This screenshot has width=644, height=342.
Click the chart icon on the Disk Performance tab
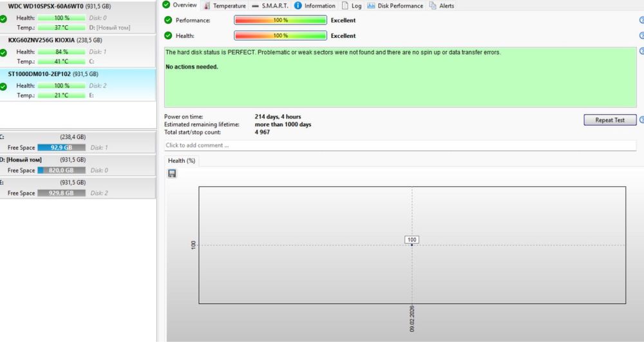(x=371, y=5)
